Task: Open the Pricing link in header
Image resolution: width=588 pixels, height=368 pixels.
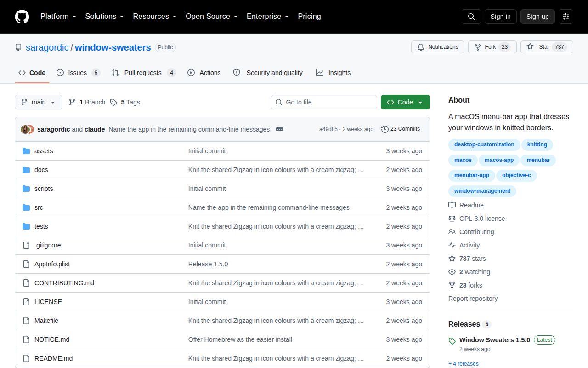Action: tap(309, 17)
